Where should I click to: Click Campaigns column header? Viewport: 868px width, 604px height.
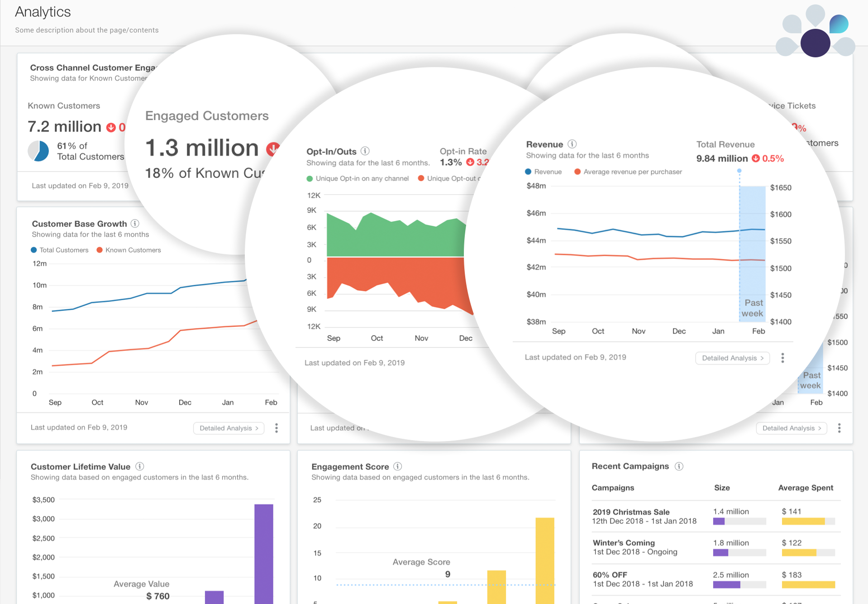click(613, 488)
